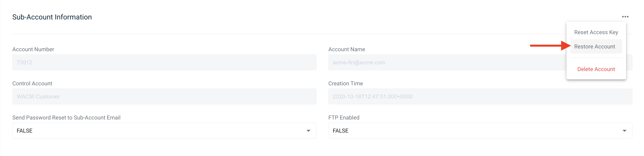The width and height of the screenshot is (644, 156).
Task: Click the Account Number label
Action: point(33,49)
